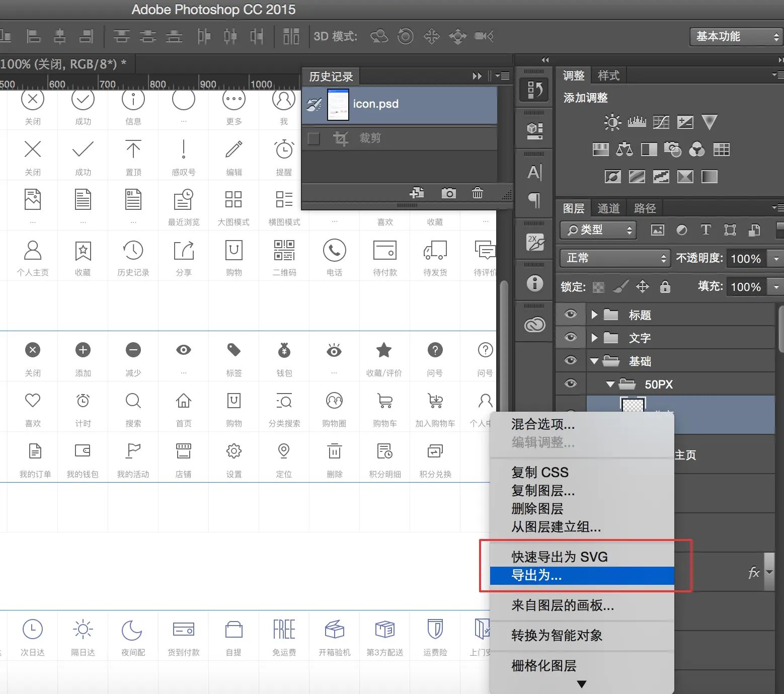Screen dimensions: 784x694
Task: Select the 裁剪 history state
Action: click(400, 138)
